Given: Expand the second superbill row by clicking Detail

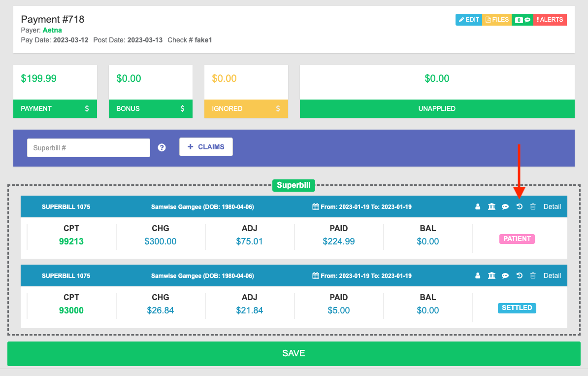Looking at the screenshot, I should (552, 275).
